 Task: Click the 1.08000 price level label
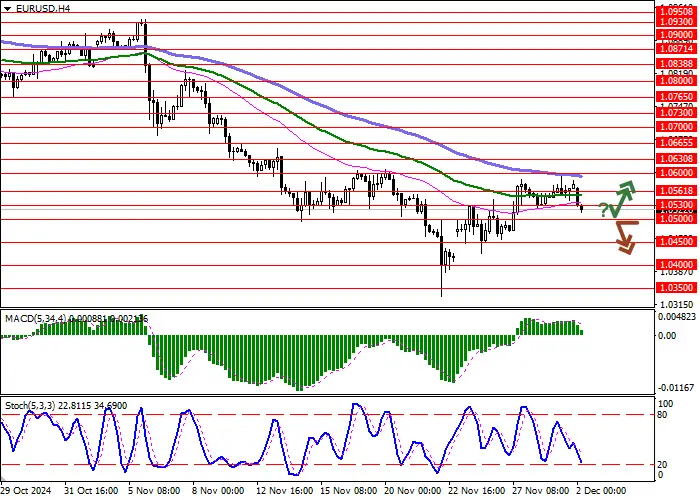point(677,81)
